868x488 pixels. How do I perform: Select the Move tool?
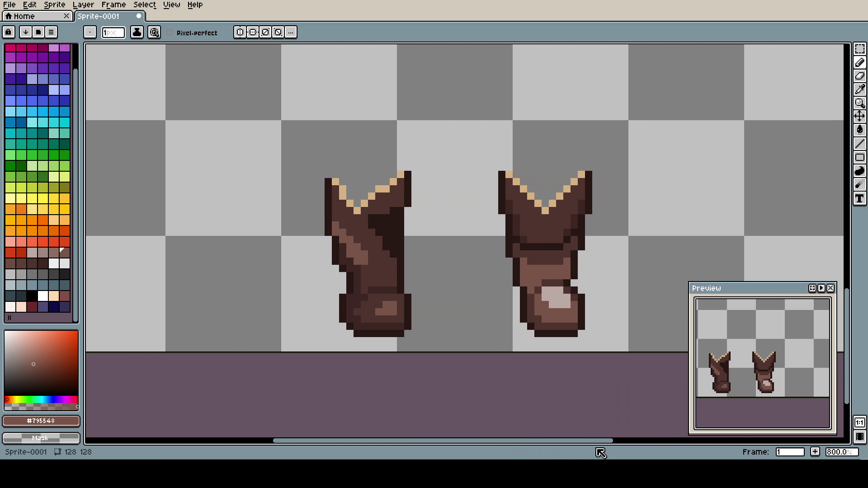859,117
